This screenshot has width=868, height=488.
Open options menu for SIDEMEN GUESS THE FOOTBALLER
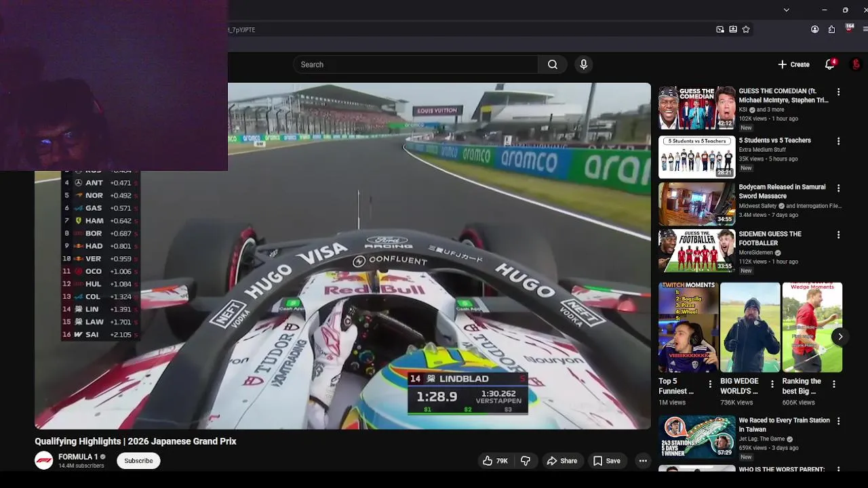tap(838, 235)
